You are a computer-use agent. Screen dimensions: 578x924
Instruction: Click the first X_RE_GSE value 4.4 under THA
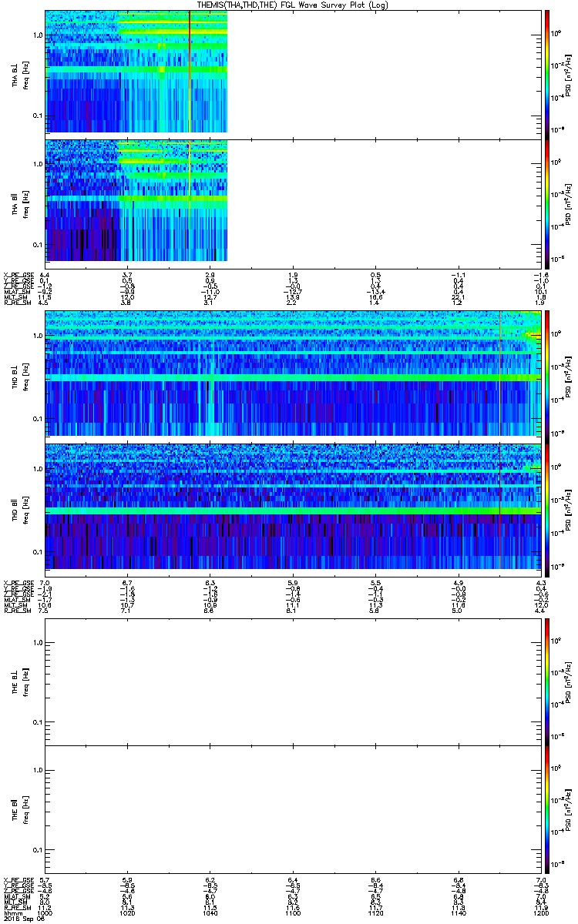coord(45,275)
